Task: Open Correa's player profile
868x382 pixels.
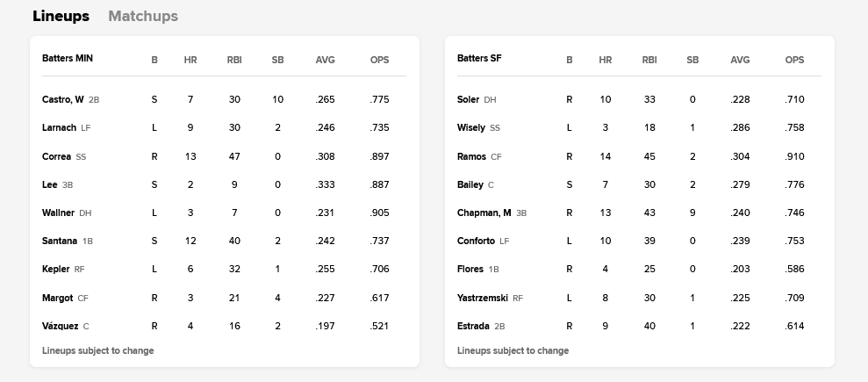Action: coord(56,156)
